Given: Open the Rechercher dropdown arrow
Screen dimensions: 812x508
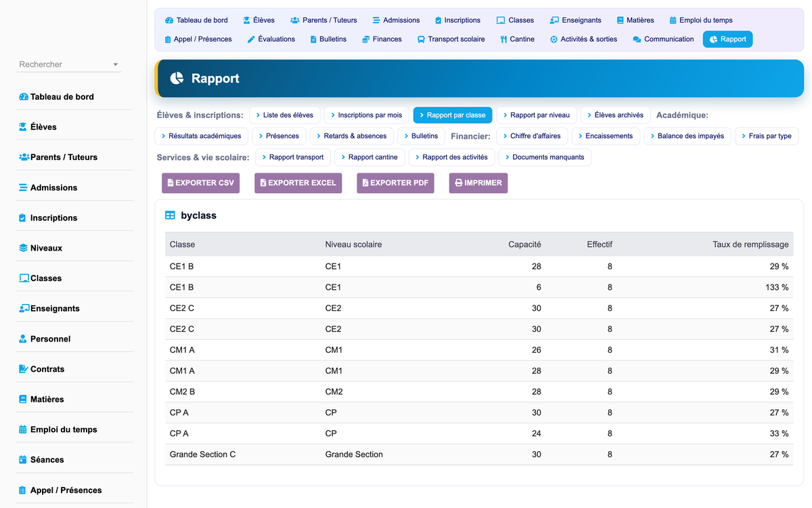Looking at the screenshot, I should (x=116, y=65).
